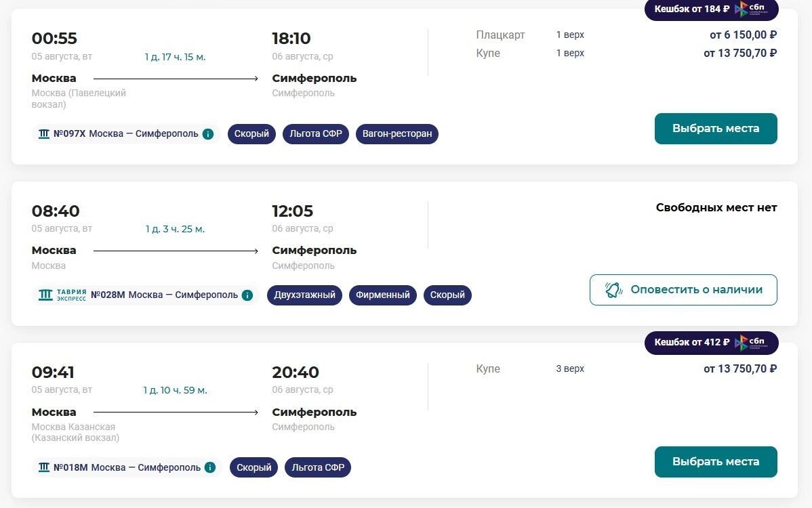The image size is (812, 508).
Task: Click info icon for train №097Х
Action: point(208,134)
